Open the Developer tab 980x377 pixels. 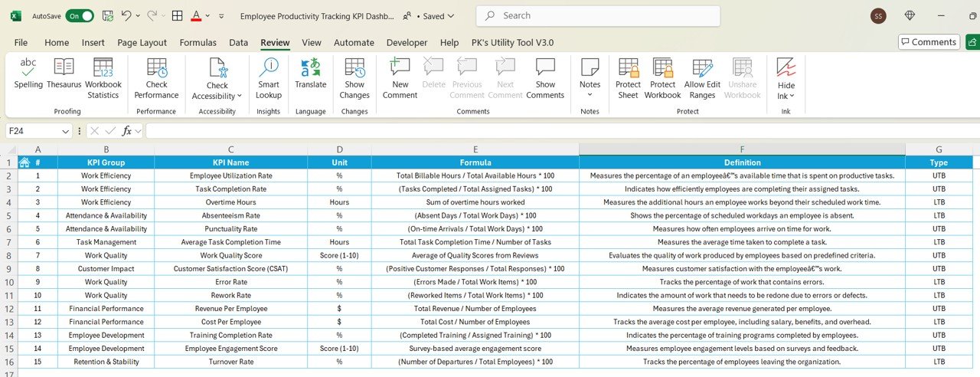pos(407,43)
